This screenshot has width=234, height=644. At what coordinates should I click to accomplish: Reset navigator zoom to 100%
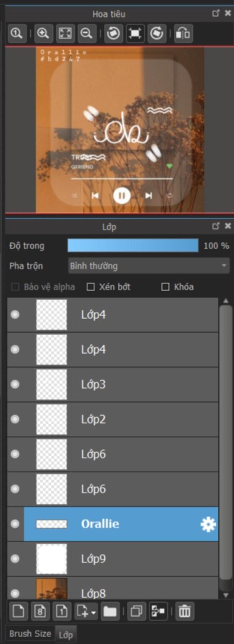17,34
